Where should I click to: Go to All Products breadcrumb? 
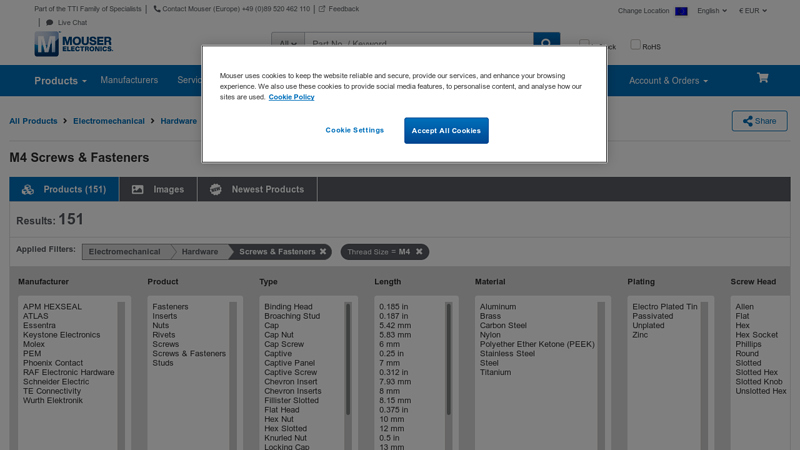pyautogui.click(x=33, y=121)
